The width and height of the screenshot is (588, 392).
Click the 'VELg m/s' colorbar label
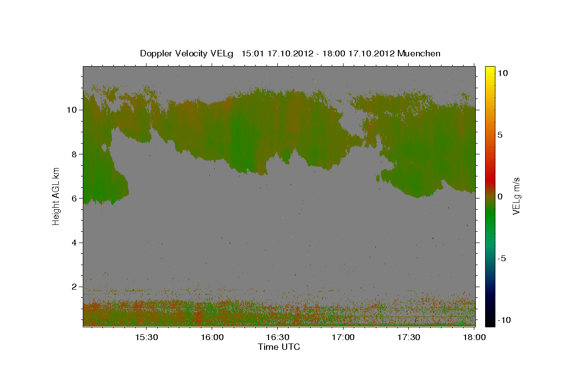(x=516, y=196)
